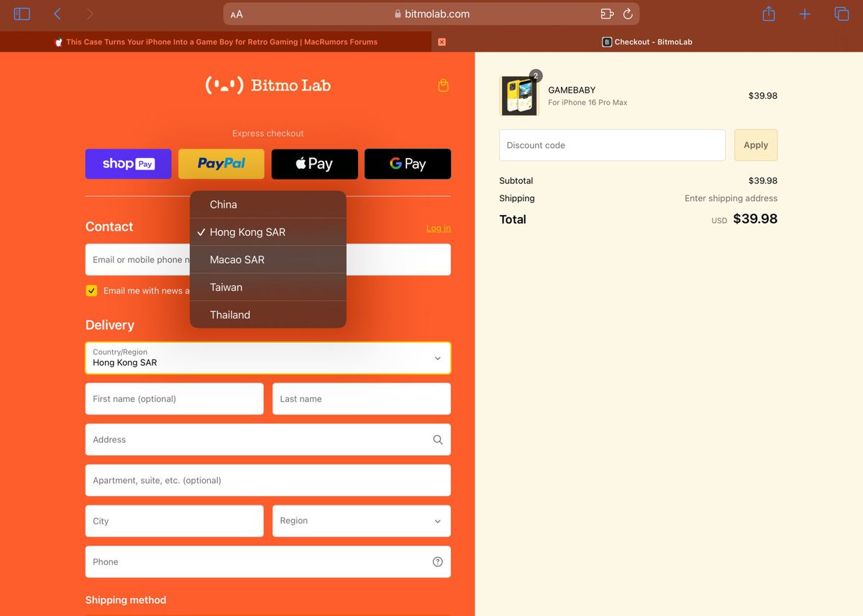Click the address search magnifier icon
This screenshot has height=616, width=863.
click(437, 440)
